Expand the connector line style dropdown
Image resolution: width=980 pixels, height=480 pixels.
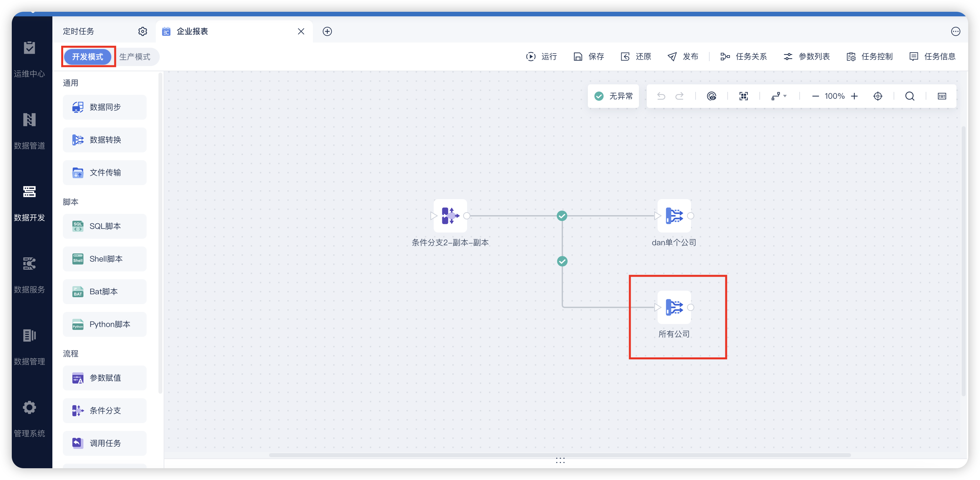tap(779, 96)
